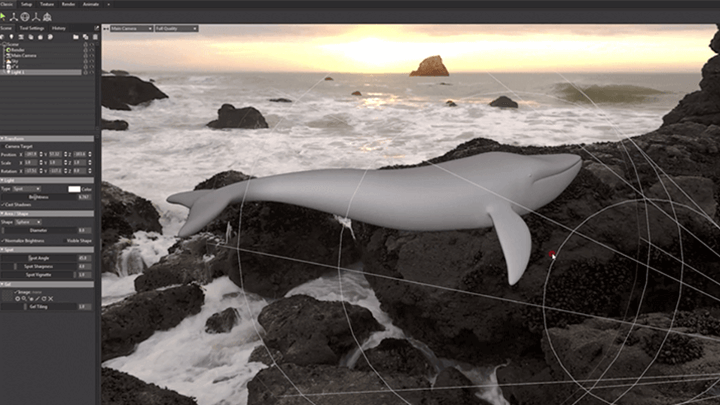The image size is (720, 405).
Task: Switch to the Setup workspace tab
Action: click(27, 4)
